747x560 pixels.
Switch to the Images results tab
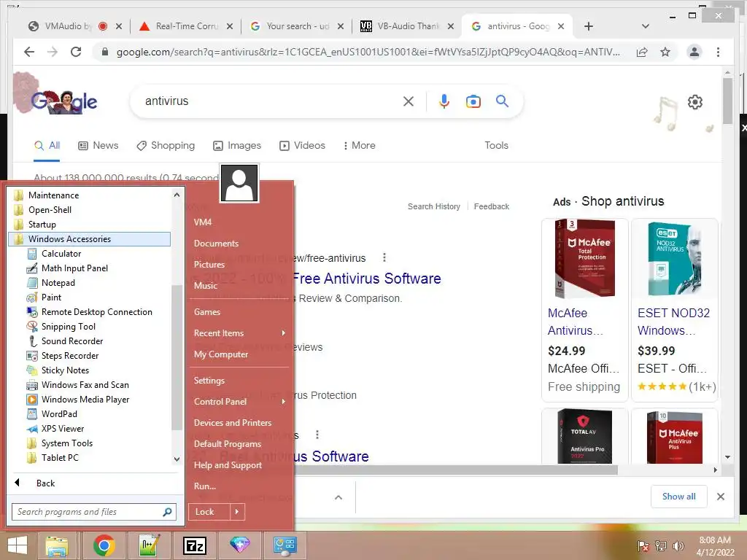point(237,145)
